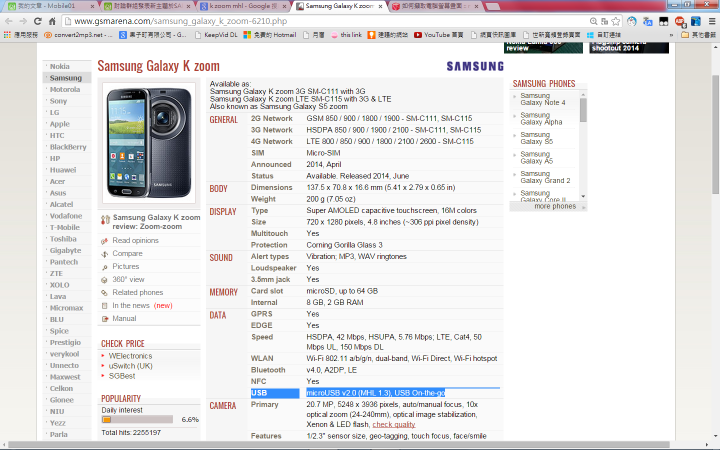This screenshot has height=450, width=720.
Task: Click the Daily interest popularity bar
Action: coord(137,419)
